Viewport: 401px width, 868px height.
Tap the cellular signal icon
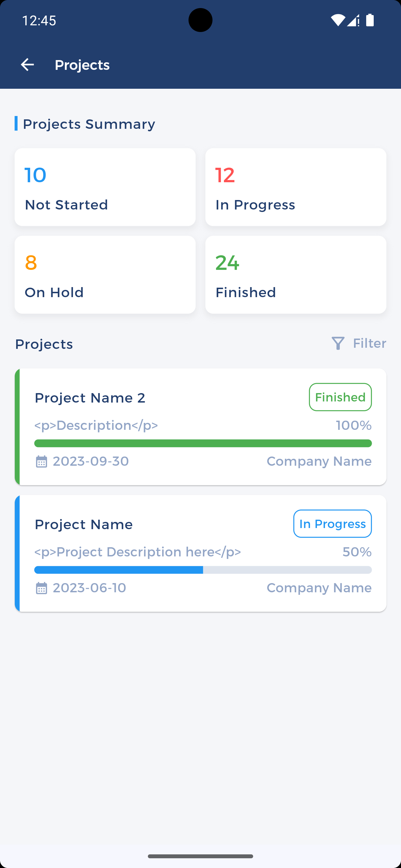click(x=353, y=21)
